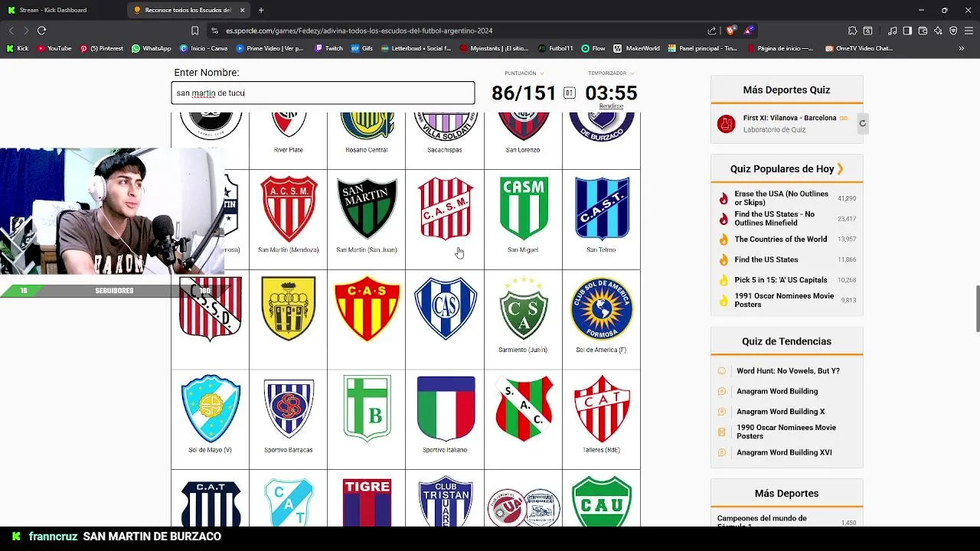Click the San Martín (San Juan) green crest
The image size is (980, 551).
367,209
